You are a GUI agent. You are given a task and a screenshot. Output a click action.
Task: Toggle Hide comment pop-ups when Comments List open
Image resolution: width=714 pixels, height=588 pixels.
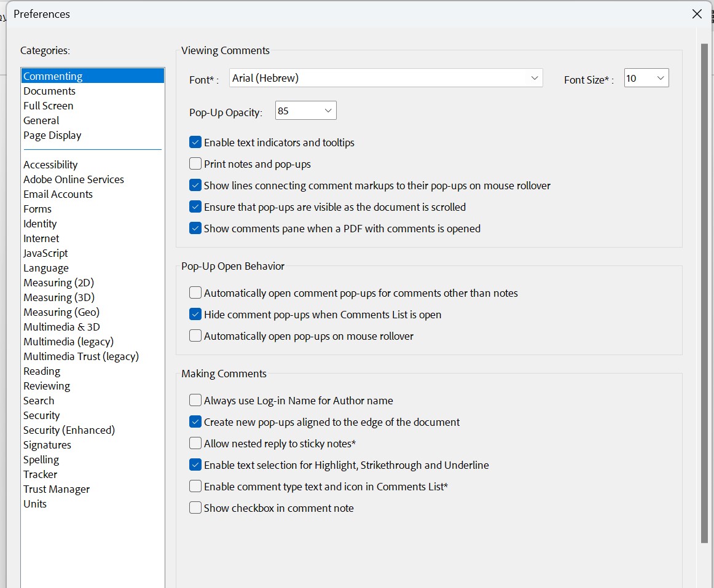pos(195,315)
